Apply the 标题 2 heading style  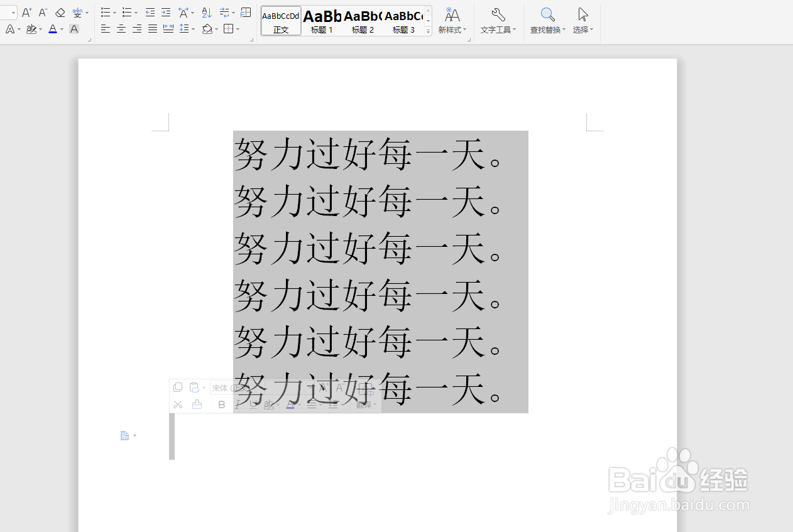point(363,21)
